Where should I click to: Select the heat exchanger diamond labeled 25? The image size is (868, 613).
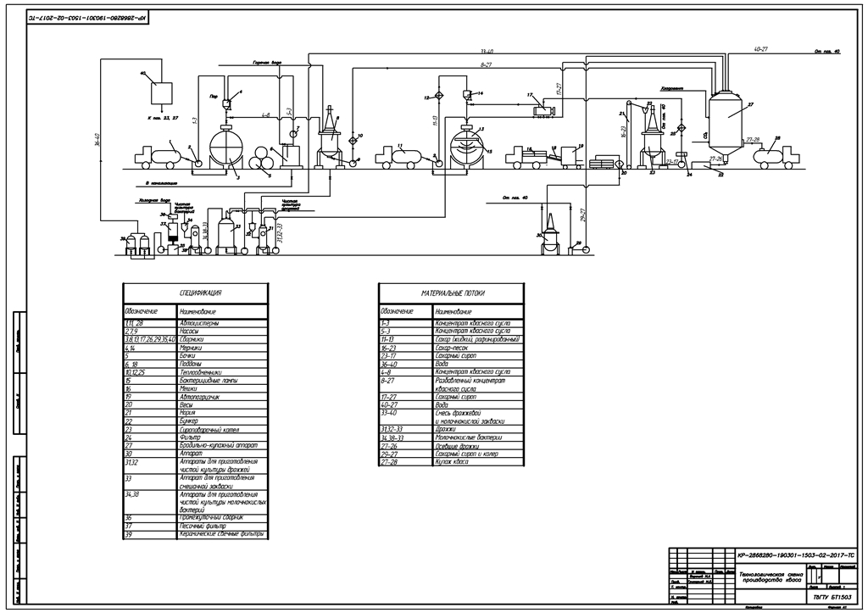(682, 127)
